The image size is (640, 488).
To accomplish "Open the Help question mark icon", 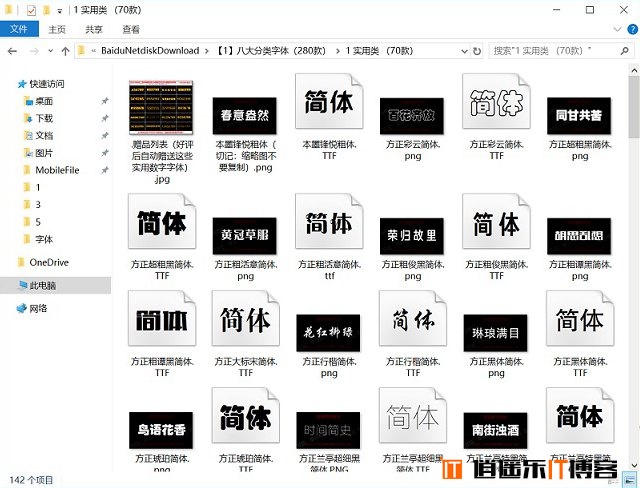I will point(632,29).
